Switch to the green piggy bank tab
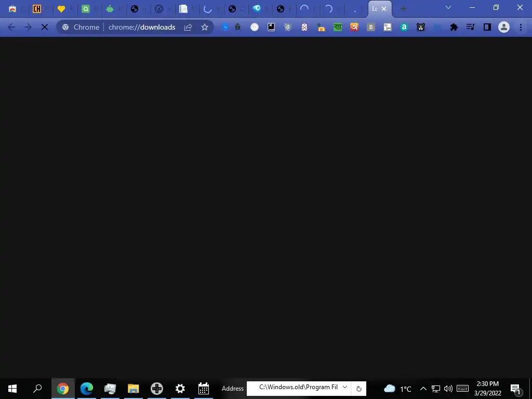Image resolution: width=532 pixels, height=399 pixels. 110,9
